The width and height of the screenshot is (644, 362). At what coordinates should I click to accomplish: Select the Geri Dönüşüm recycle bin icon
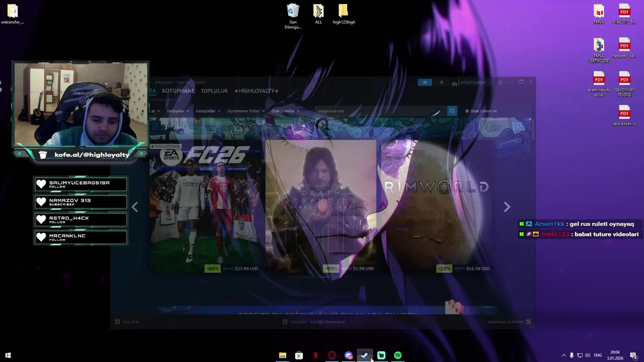[x=293, y=16]
